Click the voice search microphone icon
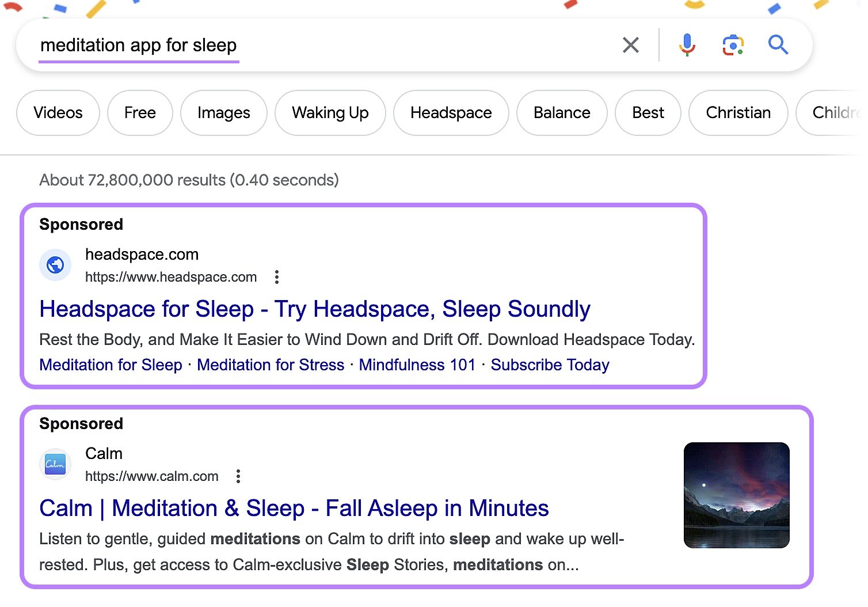 686,44
